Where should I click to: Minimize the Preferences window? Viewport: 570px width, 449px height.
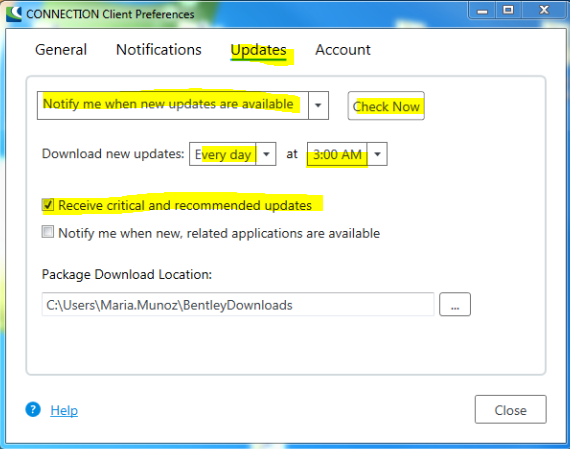click(x=482, y=11)
